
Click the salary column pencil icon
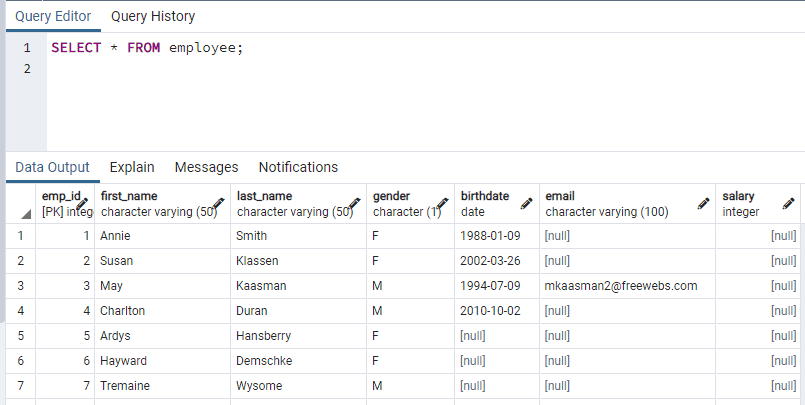tap(788, 203)
